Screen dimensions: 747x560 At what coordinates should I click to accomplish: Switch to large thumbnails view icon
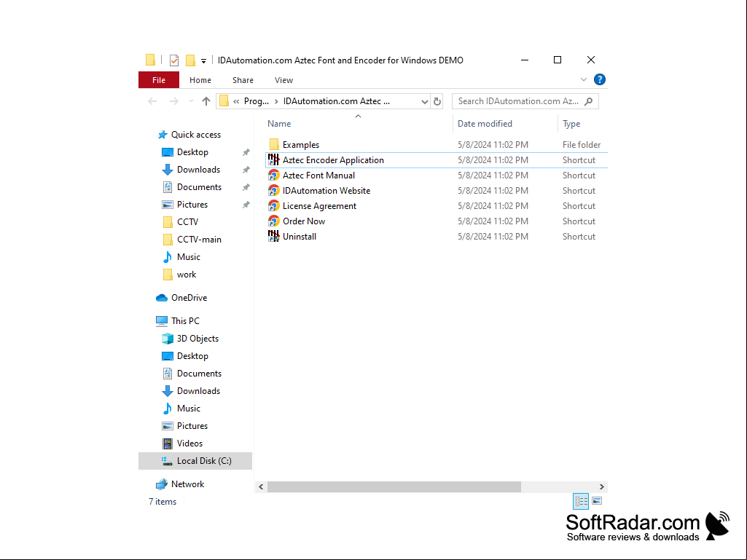(597, 501)
